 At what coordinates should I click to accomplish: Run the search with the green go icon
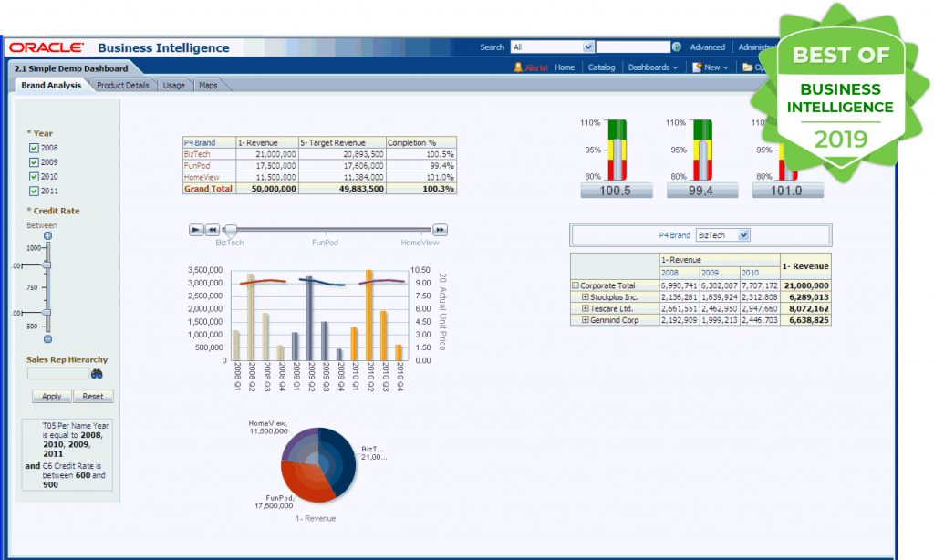pos(677,47)
